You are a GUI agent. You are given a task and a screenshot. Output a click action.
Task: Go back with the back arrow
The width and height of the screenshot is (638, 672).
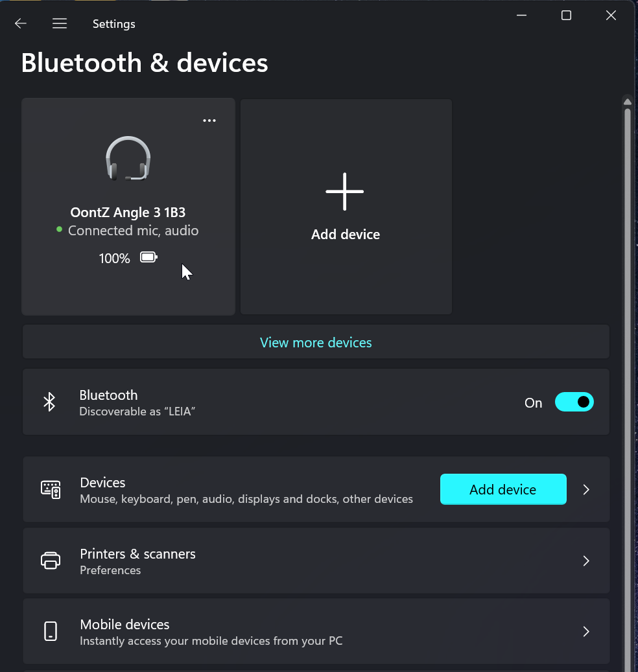coord(21,23)
